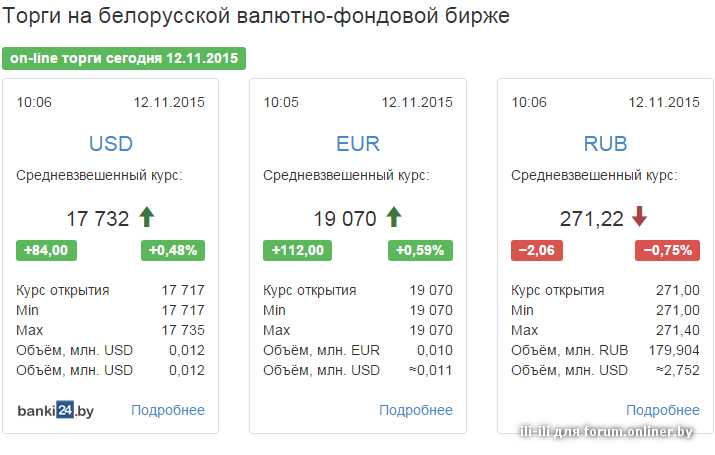Open the EUR currency heading link
The width and height of the screenshot is (715, 455).
pos(358,144)
